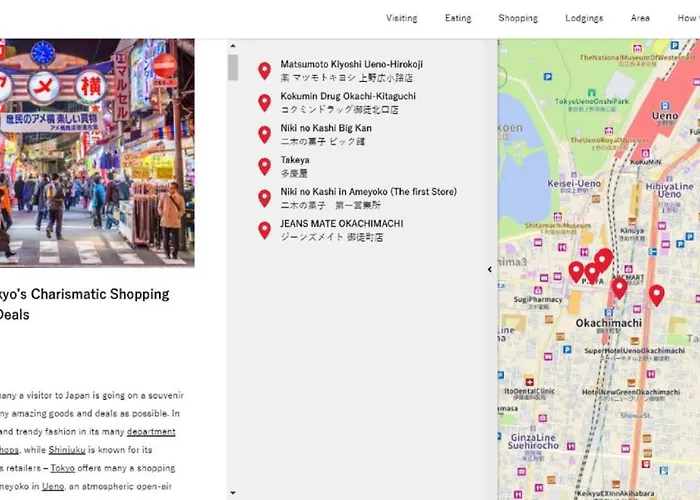The width and height of the screenshot is (700, 500).
Task: Click the SuperHotelUenoOkachimachi label on the map
Action: (x=634, y=351)
